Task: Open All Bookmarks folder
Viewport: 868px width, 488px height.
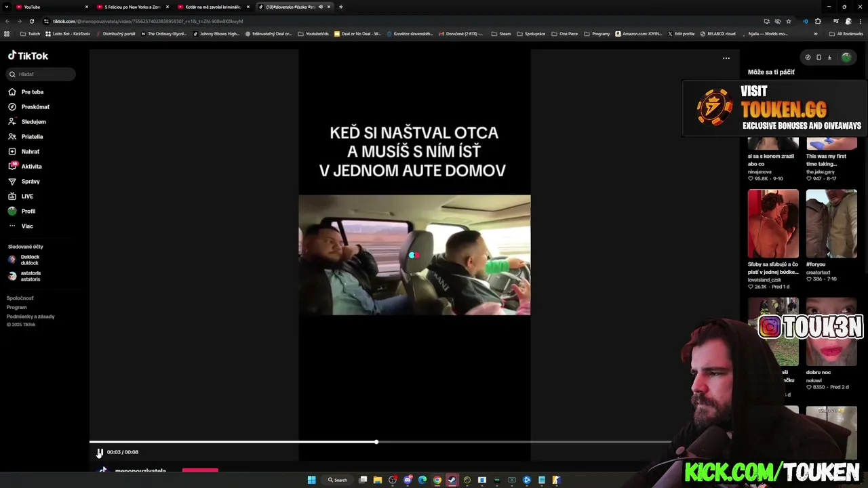Action: click(846, 33)
